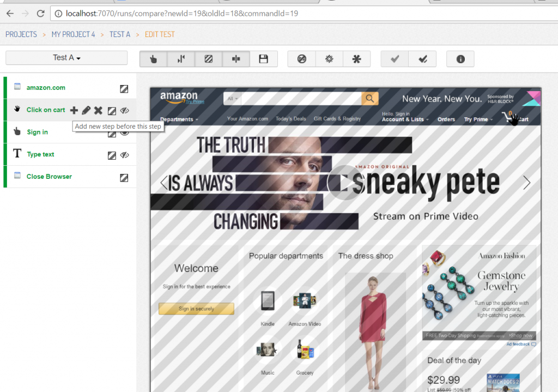This screenshot has height=392, width=558.
Task: Click the single checkmark approve button
Action: pyautogui.click(x=395, y=59)
